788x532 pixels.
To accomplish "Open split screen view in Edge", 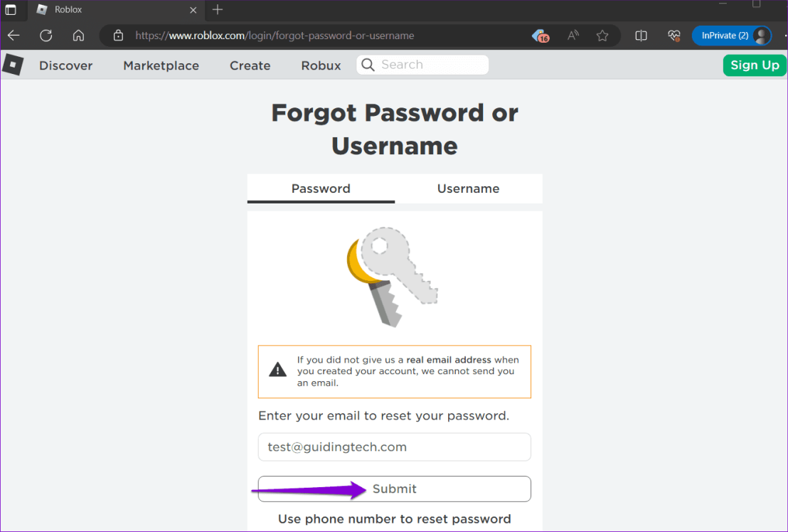I will 641,36.
